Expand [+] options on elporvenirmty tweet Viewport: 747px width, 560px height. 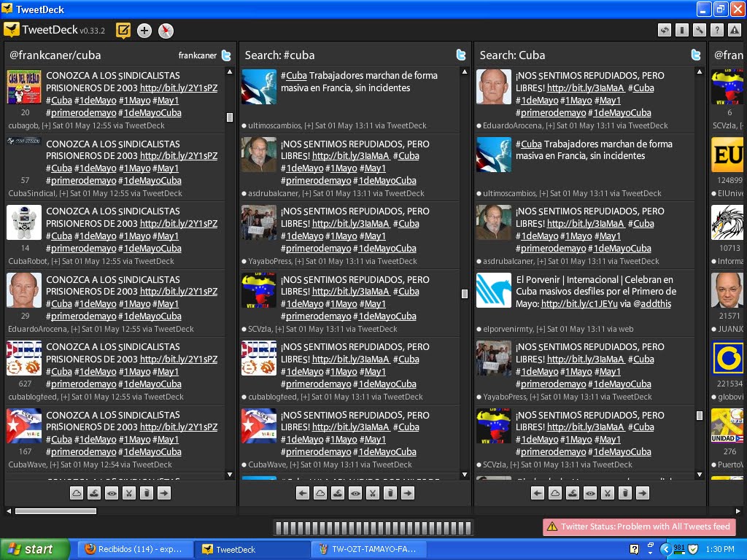541,329
